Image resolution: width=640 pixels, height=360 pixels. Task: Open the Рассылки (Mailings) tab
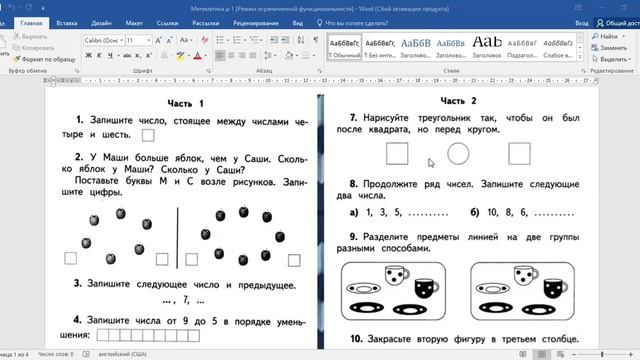click(206, 23)
